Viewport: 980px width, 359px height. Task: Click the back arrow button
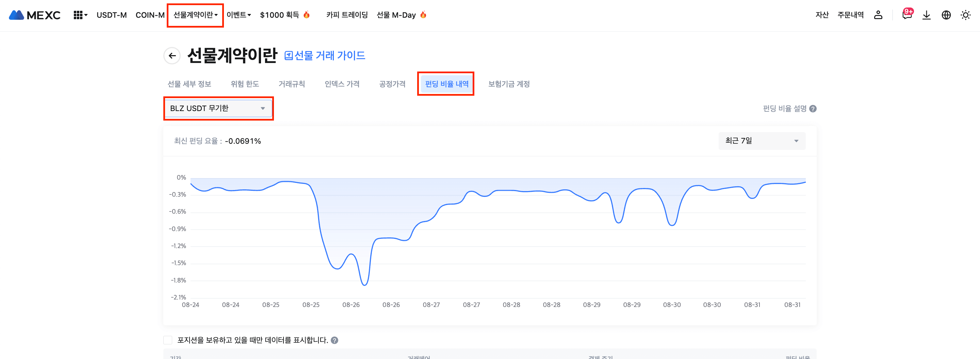pos(172,56)
